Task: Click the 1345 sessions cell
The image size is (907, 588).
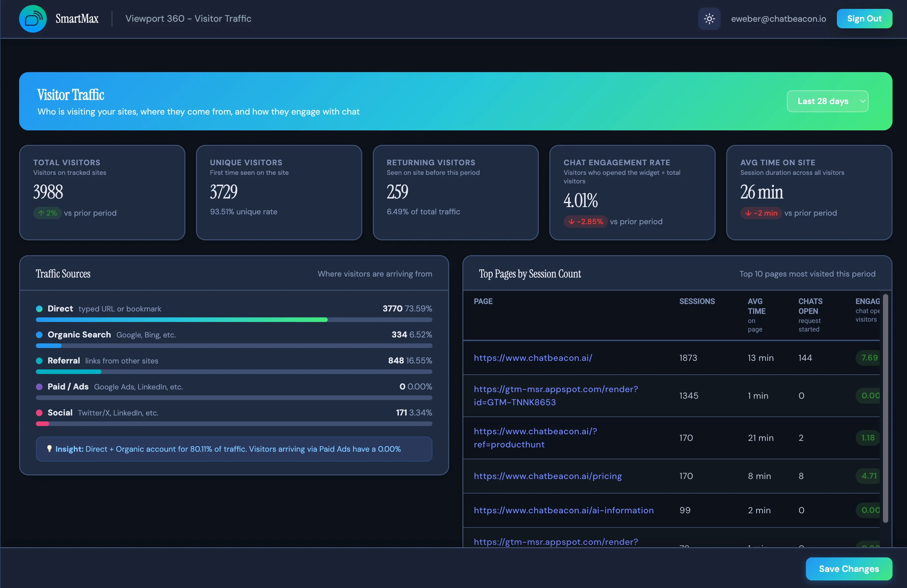Action: 688,395
